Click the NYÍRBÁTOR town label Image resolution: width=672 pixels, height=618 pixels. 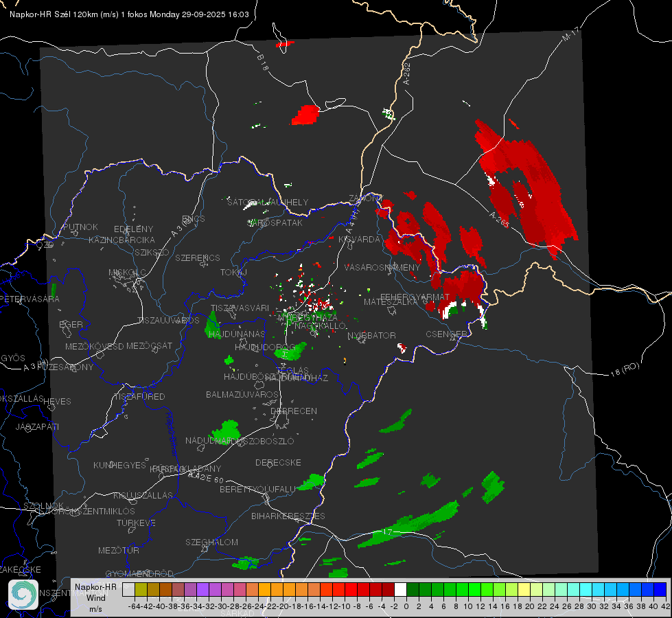[x=371, y=335]
